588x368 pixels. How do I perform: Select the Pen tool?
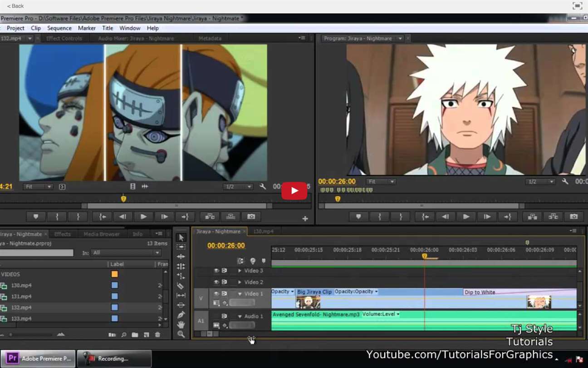click(181, 315)
